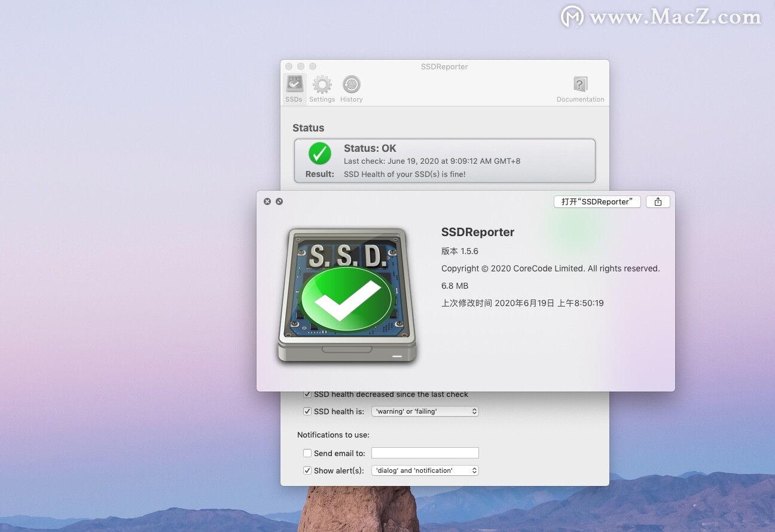The width and height of the screenshot is (775, 532).
Task: Click 'SSD Health of your SSD(s) is fine!'
Action: [405, 175]
